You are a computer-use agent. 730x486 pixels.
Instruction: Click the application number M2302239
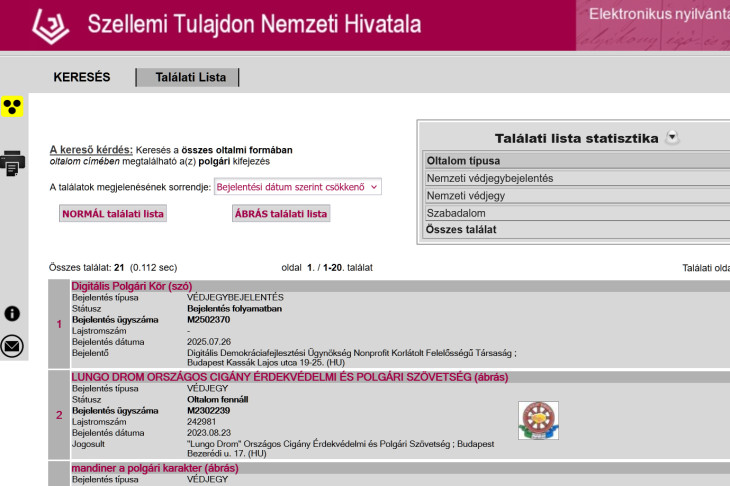[209, 411]
